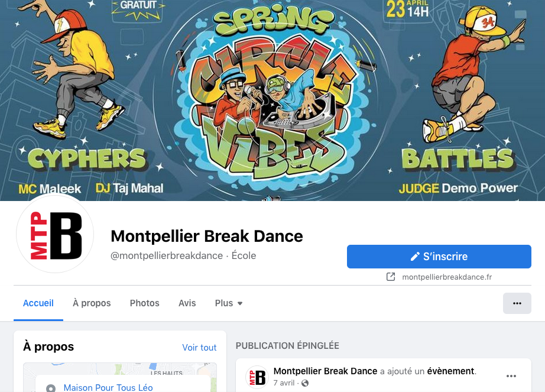Click the external link icon beside montpellierbreakdance.fr
This screenshot has height=392, width=545.
click(391, 277)
